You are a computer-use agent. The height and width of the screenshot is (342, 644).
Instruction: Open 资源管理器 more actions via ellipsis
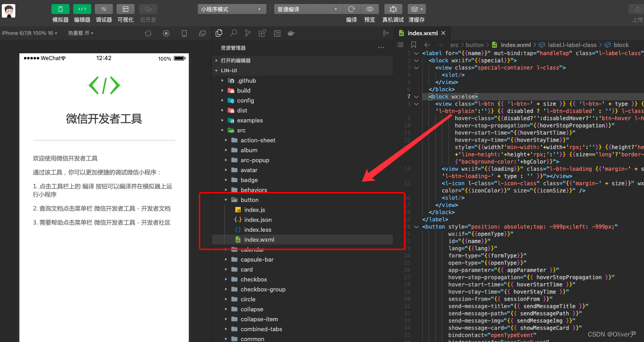381,47
